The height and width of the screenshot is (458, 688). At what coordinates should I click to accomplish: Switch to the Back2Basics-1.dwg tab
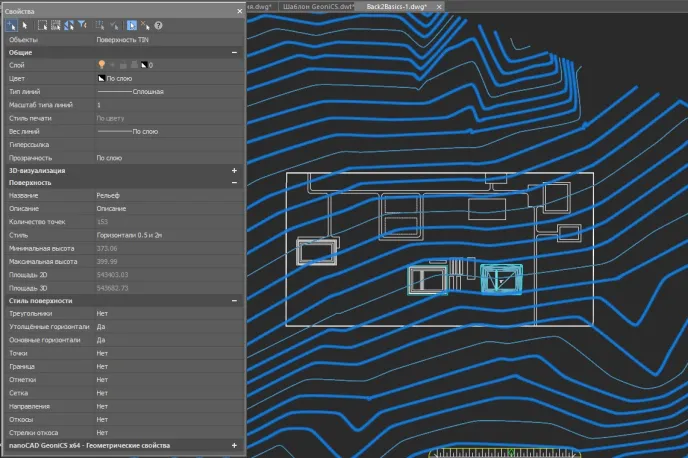pyautogui.click(x=396, y=6)
